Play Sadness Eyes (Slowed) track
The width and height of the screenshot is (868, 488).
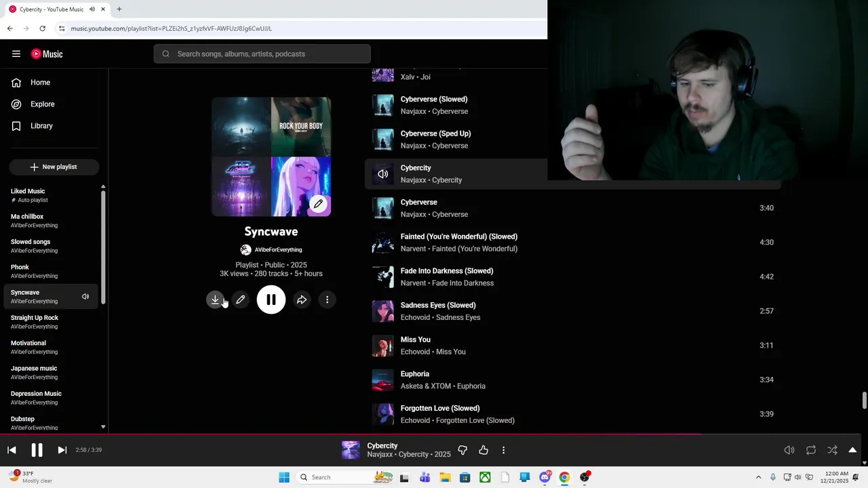pyautogui.click(x=438, y=306)
